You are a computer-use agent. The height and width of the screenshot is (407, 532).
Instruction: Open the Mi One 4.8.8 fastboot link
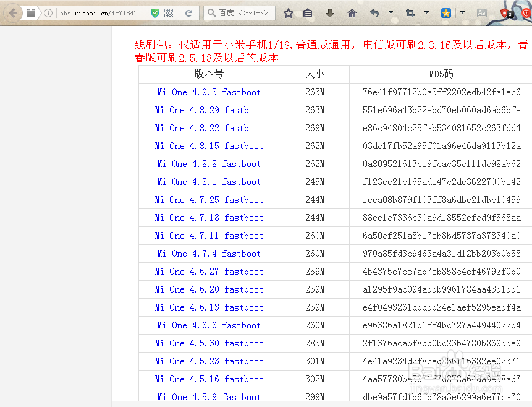[209, 164]
